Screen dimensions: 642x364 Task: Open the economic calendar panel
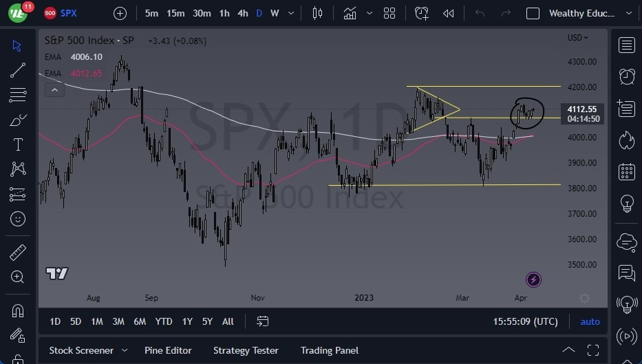[626, 171]
